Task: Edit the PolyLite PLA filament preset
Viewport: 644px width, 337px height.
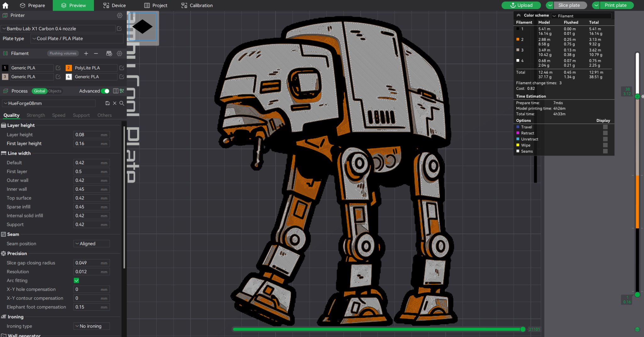Action: (122, 68)
